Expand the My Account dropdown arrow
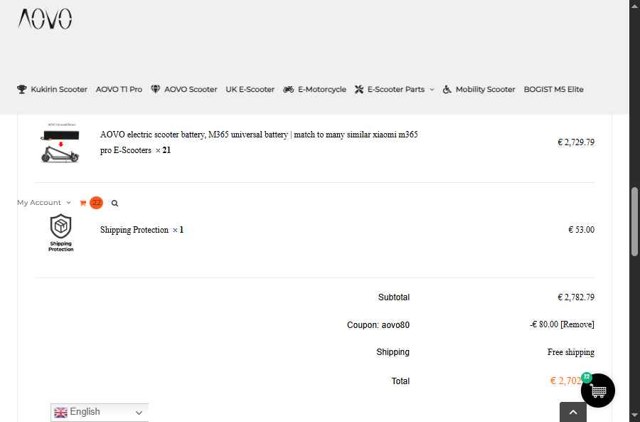The width and height of the screenshot is (640, 422). (x=68, y=202)
